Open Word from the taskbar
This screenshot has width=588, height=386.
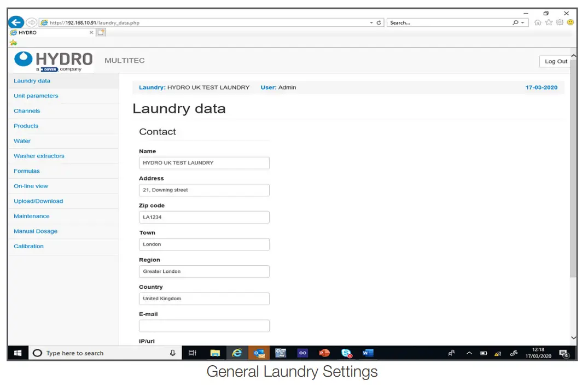coord(368,353)
